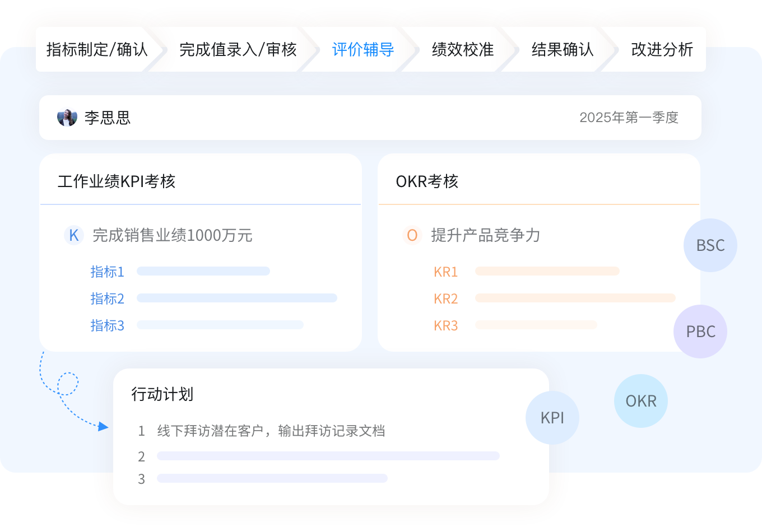The image size is (762, 532).
Task: Click the 2025年第一季度 period label
Action: pyautogui.click(x=629, y=118)
